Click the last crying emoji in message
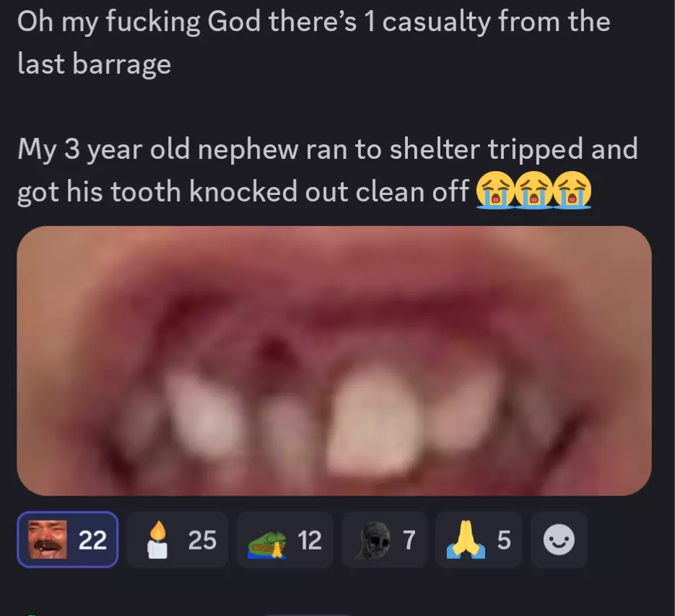 click(x=572, y=190)
